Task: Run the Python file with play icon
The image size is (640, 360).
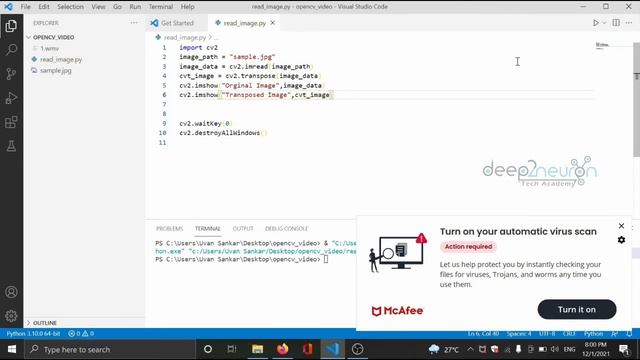Action: tap(596, 23)
